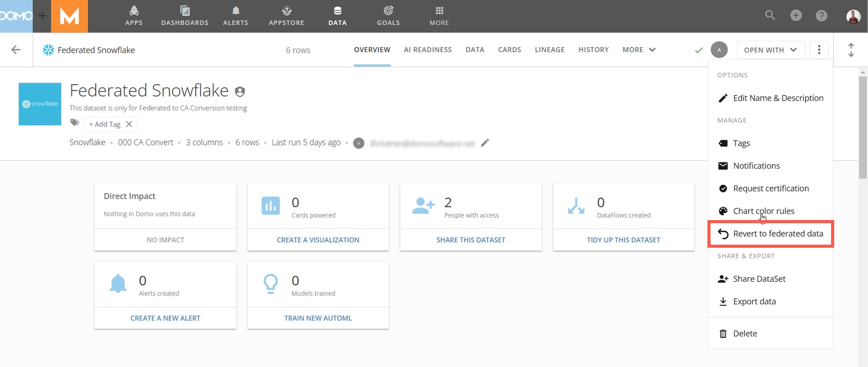Image resolution: width=868 pixels, height=367 pixels.
Task: Select Chart color rules option
Action: pos(770,211)
